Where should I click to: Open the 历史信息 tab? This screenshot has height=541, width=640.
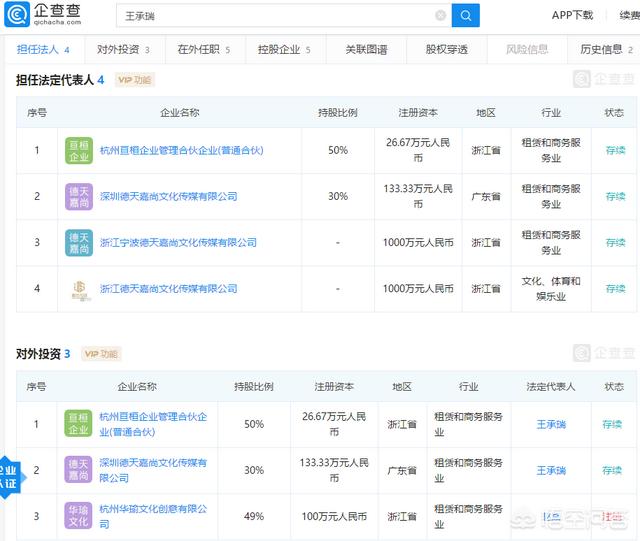tap(606, 49)
